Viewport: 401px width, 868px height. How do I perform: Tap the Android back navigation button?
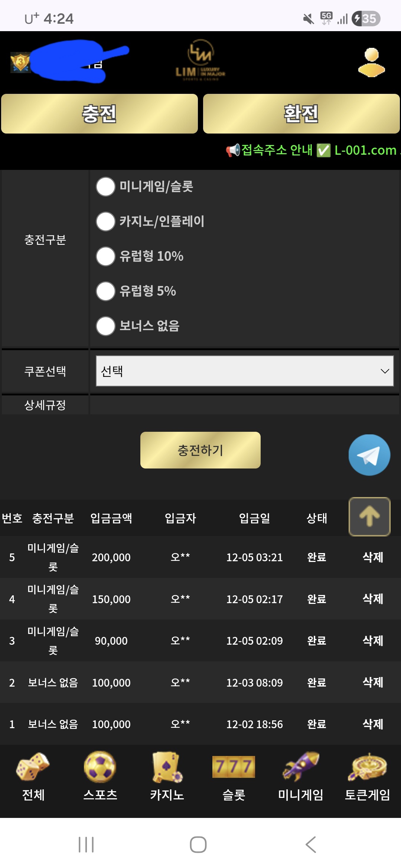point(311,845)
